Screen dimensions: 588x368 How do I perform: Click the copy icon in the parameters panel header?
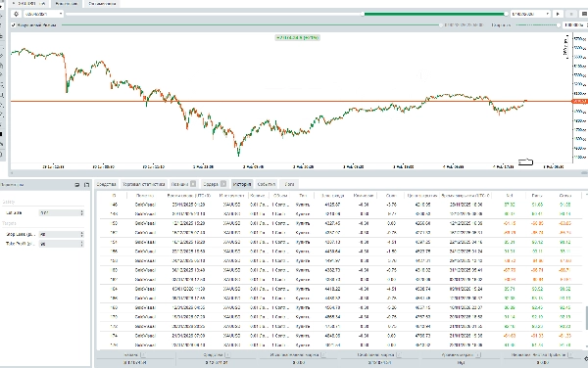[86, 185]
